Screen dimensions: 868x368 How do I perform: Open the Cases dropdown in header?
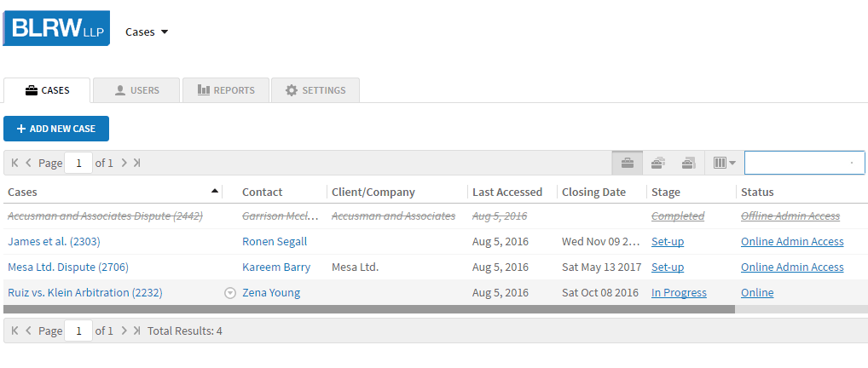[147, 32]
